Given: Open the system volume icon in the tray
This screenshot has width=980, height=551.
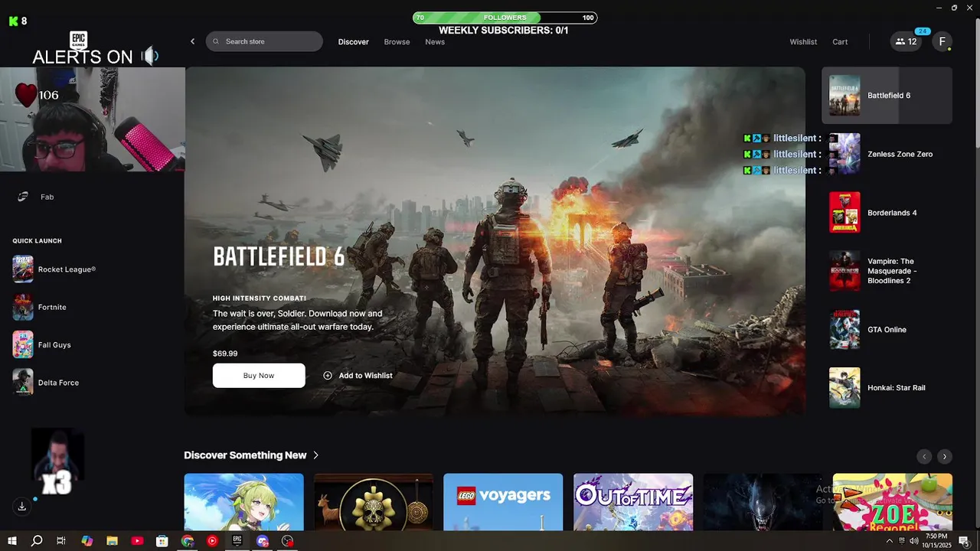Looking at the screenshot, I should (x=914, y=541).
